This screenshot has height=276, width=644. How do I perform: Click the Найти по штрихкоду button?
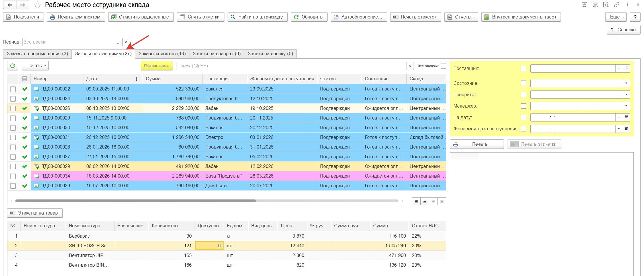(x=257, y=17)
